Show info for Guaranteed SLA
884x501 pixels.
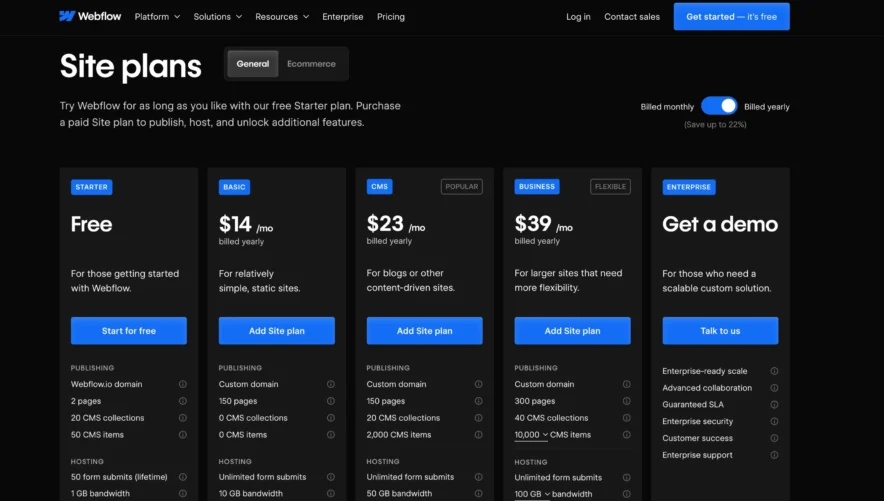point(774,405)
